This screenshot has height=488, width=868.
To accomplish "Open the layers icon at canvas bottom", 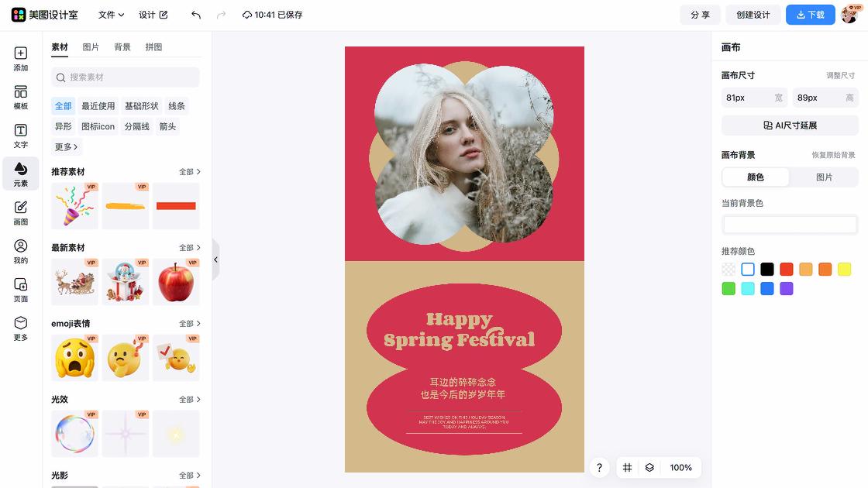I will (649, 468).
